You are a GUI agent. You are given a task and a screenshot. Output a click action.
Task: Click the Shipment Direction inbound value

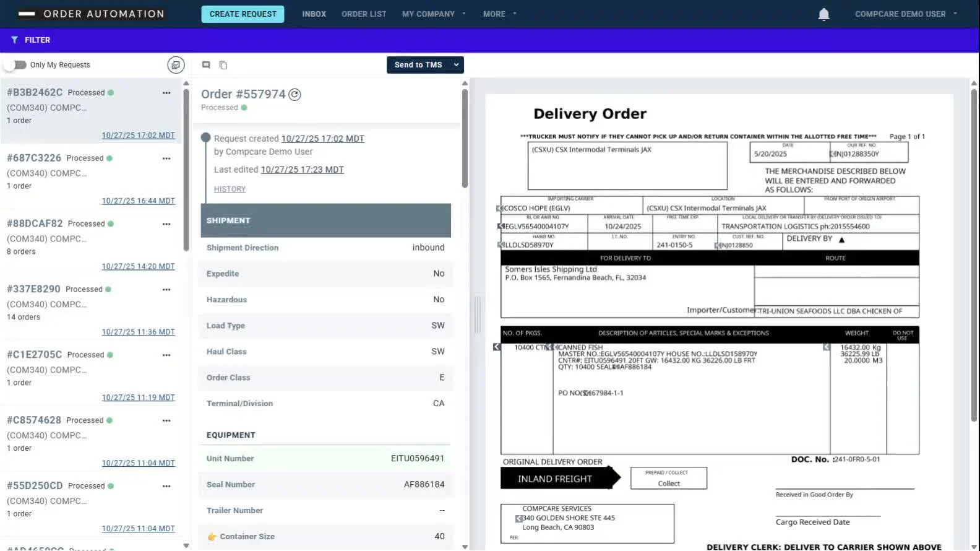tap(428, 248)
